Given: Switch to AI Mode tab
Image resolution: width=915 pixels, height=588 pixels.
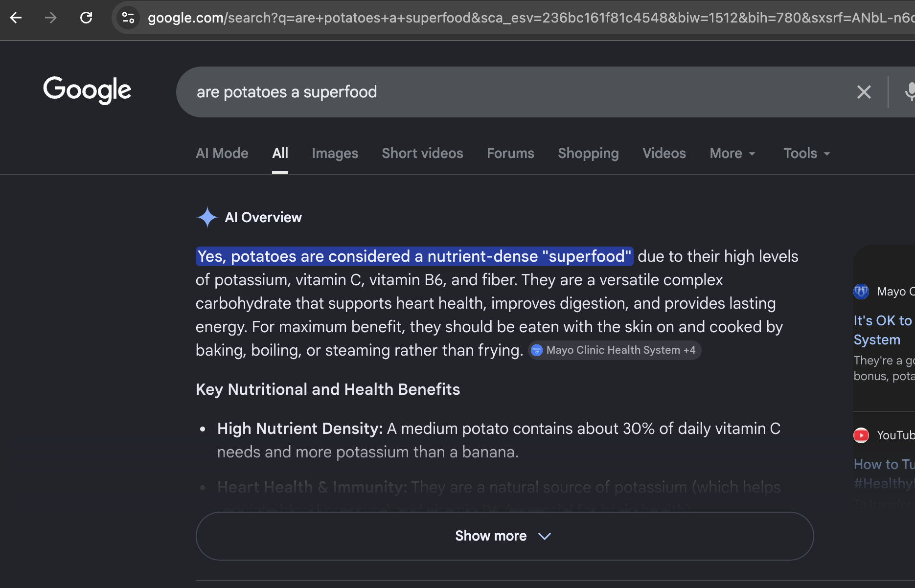Looking at the screenshot, I should 222,154.
